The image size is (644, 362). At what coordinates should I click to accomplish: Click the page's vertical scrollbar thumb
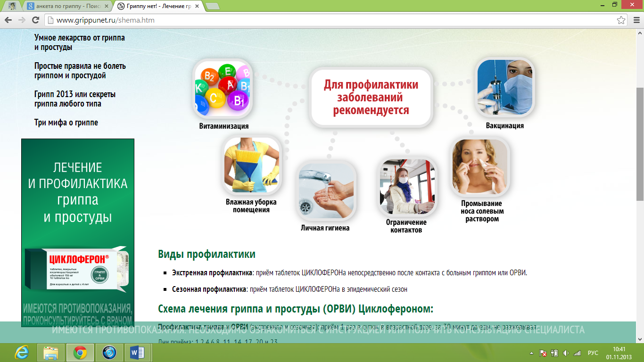coord(640,144)
